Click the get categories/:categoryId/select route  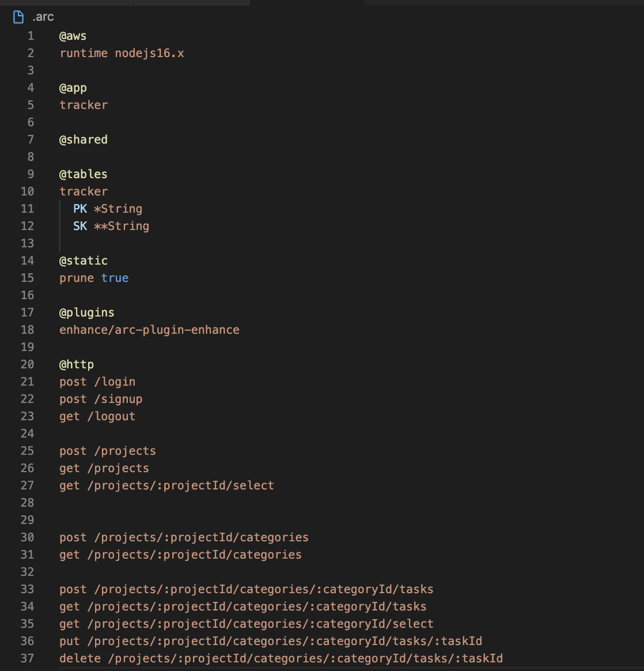247,624
